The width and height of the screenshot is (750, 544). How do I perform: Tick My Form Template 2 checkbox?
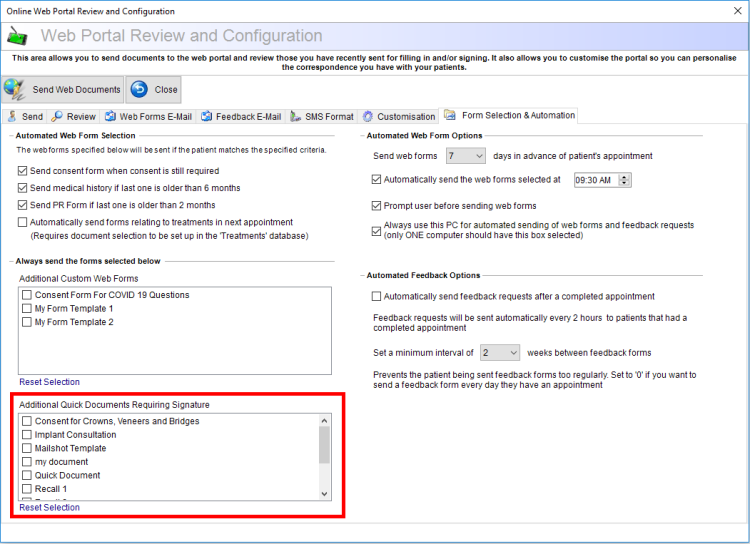tap(27, 322)
